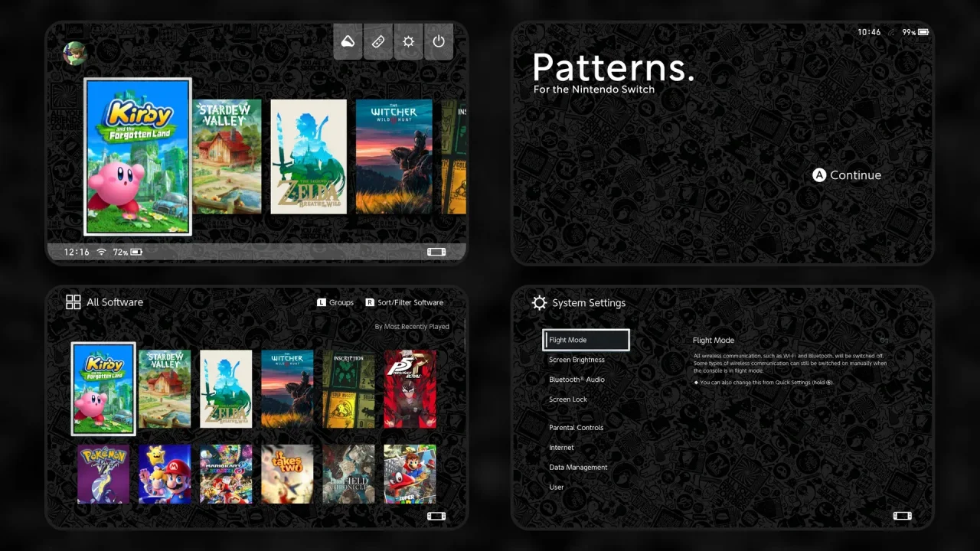Open User settings
Image resolution: width=980 pixels, height=551 pixels.
557,487
